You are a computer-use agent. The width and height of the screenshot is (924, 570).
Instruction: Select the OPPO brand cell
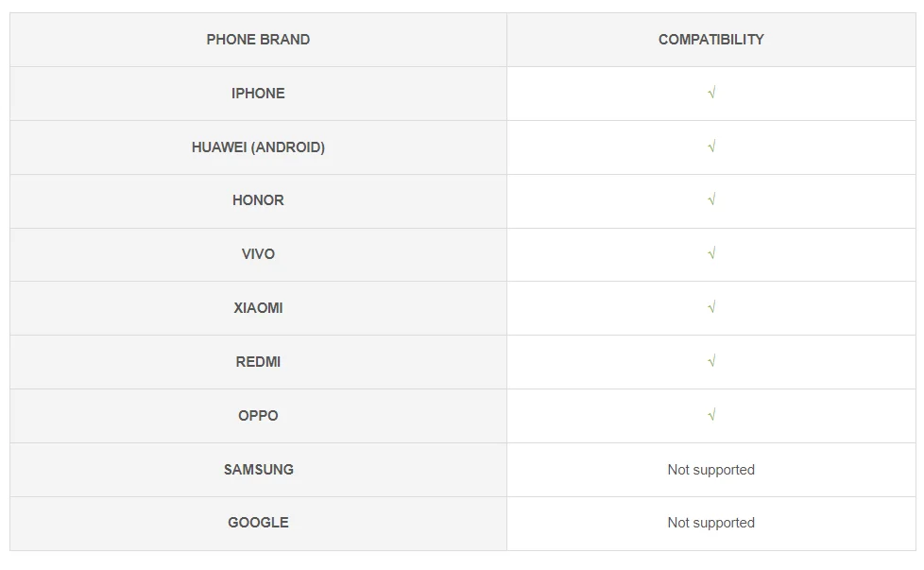[258, 416]
